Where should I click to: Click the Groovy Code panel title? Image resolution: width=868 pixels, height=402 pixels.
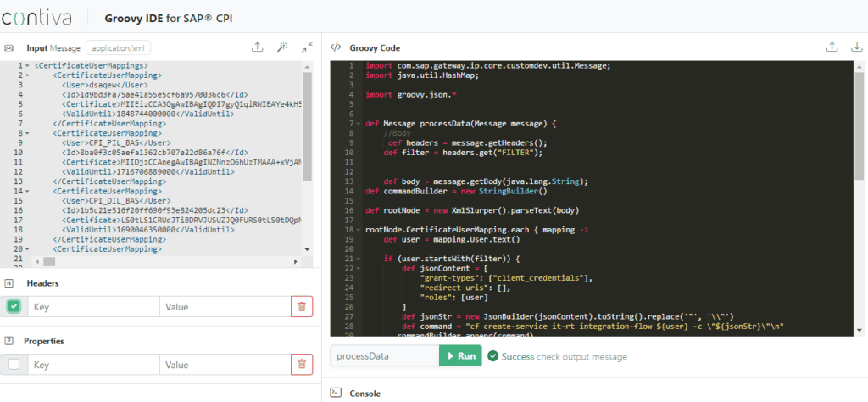(x=375, y=48)
